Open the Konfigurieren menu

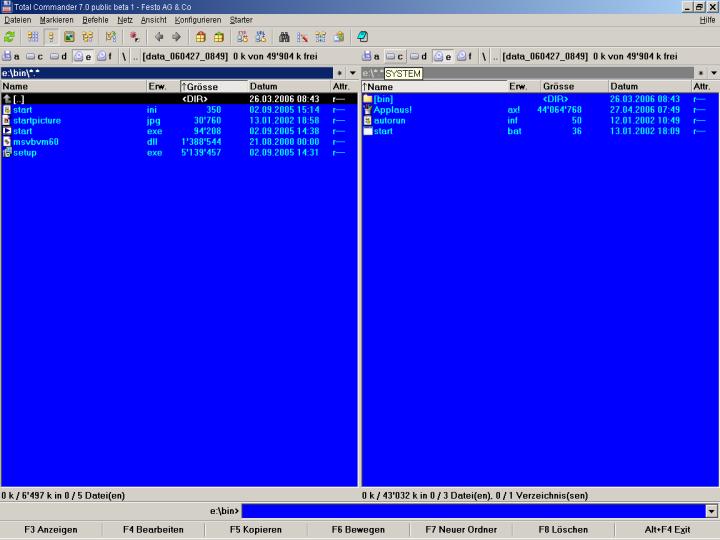tap(198, 20)
